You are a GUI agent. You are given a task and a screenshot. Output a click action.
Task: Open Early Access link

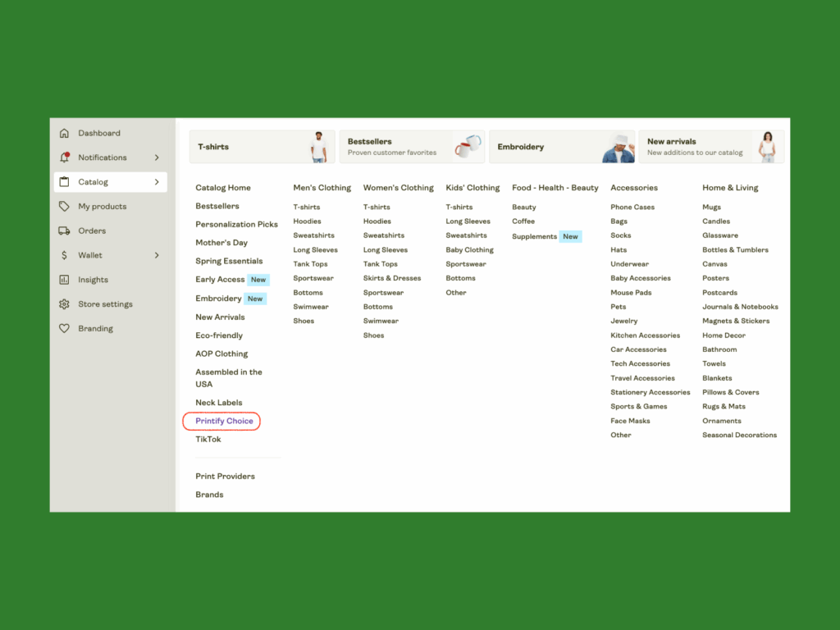[x=220, y=280]
